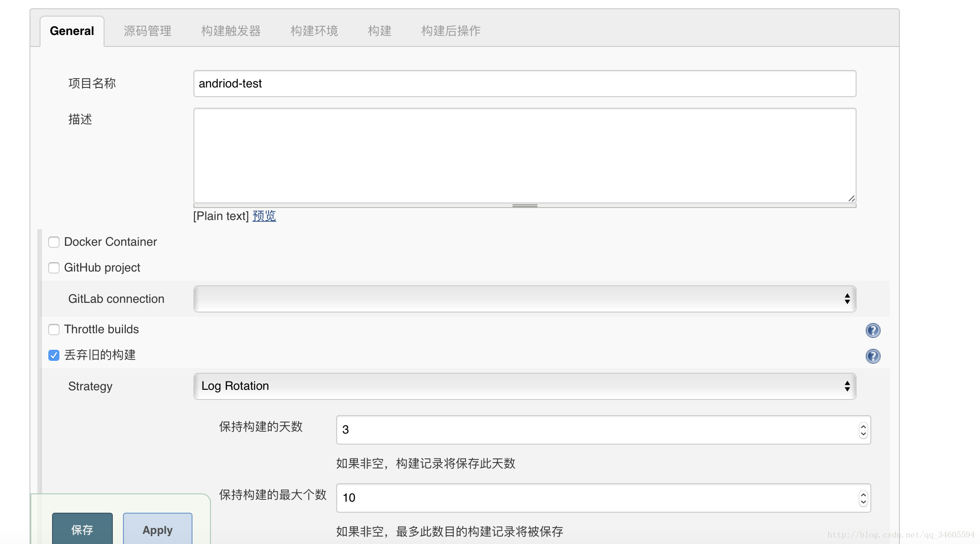Click the [Plain text] label
980x544 pixels.
pyautogui.click(x=221, y=216)
